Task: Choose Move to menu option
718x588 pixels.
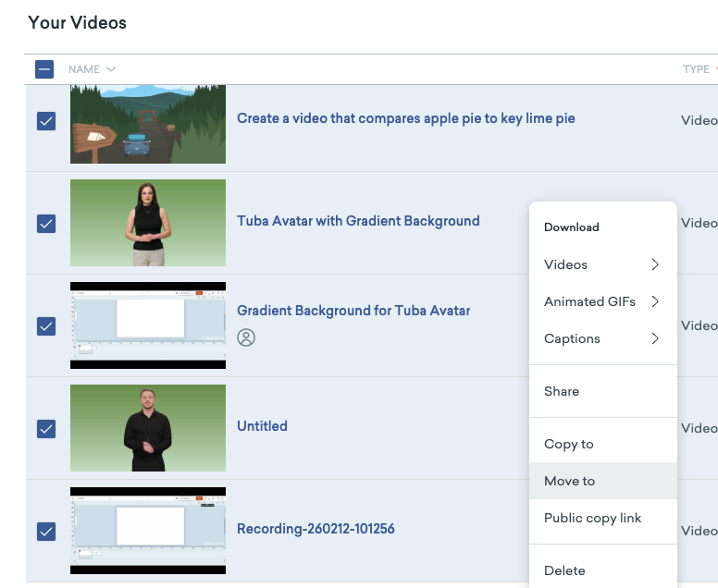Action: tap(570, 481)
